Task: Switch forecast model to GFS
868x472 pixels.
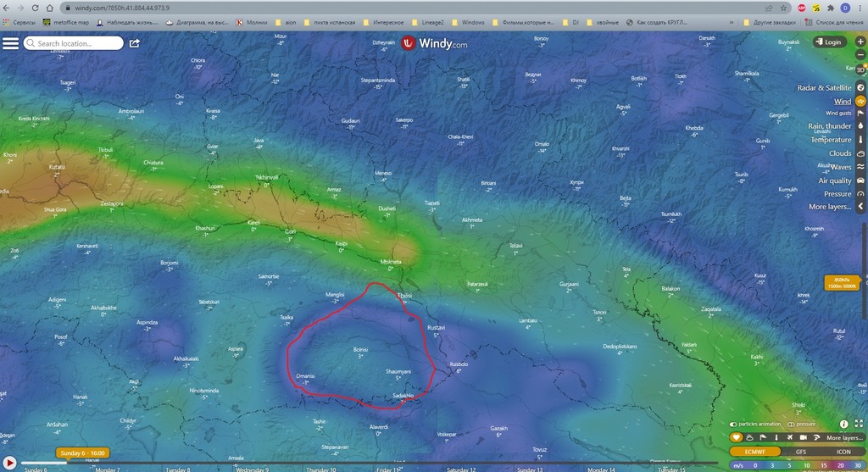Action: (800, 452)
